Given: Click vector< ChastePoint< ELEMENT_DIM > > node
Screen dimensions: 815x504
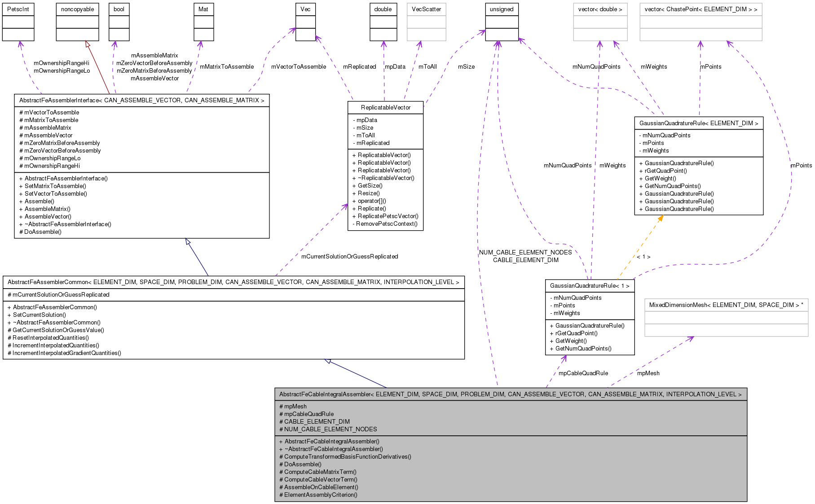Looking at the screenshot, I should pyautogui.click(x=700, y=22).
